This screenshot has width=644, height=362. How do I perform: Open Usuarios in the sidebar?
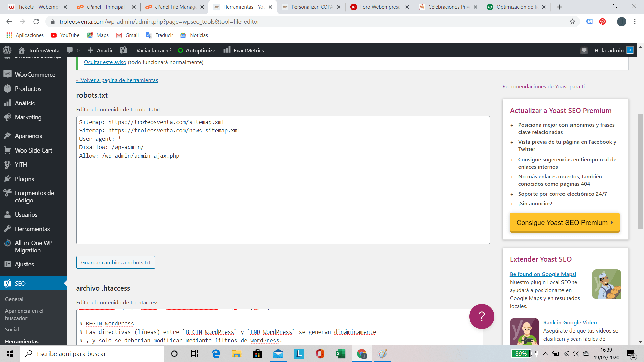tap(34, 215)
